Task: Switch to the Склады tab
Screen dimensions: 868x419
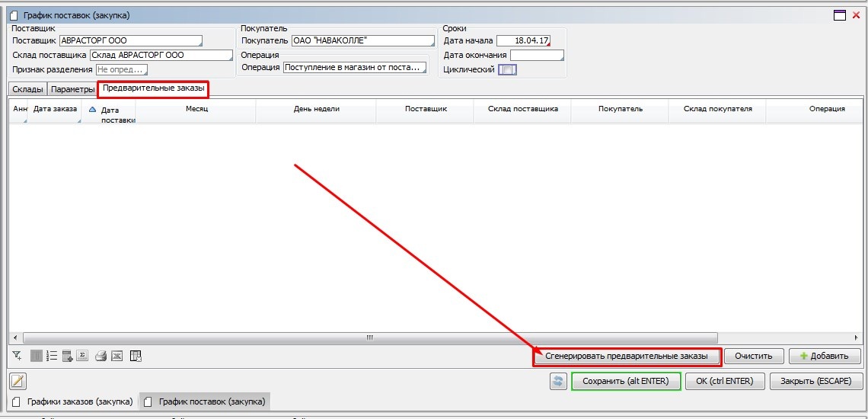Action: tap(27, 89)
